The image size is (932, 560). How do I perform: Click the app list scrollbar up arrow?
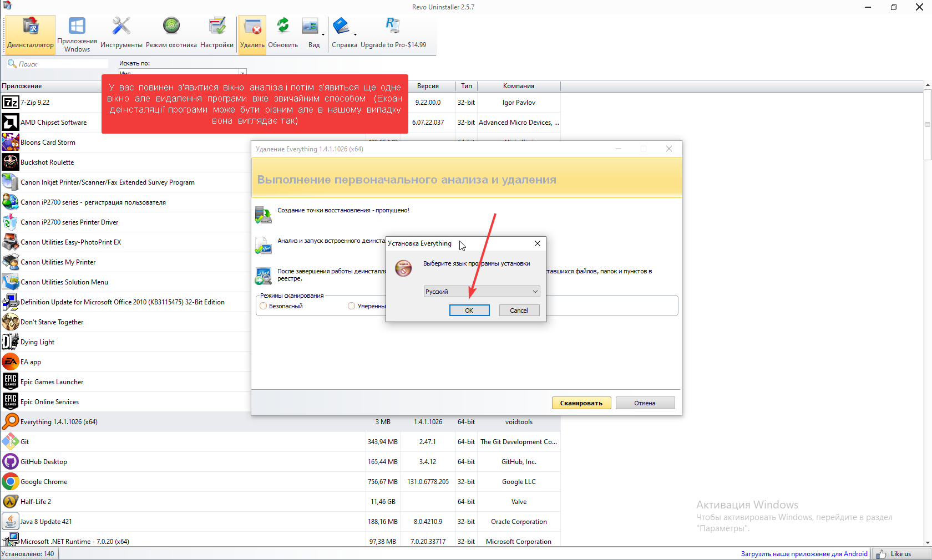(928, 85)
